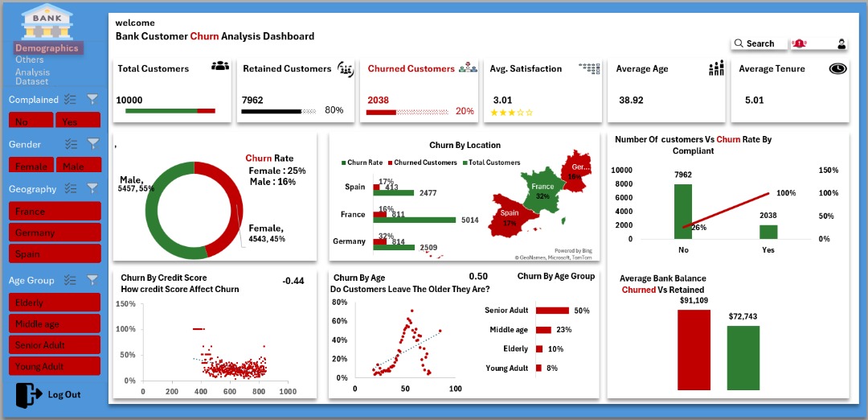The height and width of the screenshot is (420, 868).
Task: Click the Total Customers people icon
Action: point(220,66)
